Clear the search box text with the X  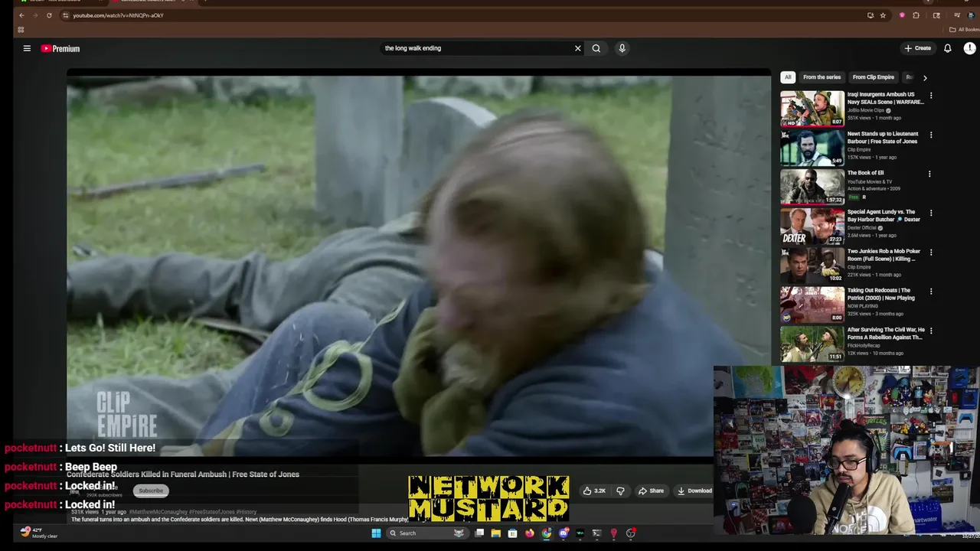pos(578,48)
